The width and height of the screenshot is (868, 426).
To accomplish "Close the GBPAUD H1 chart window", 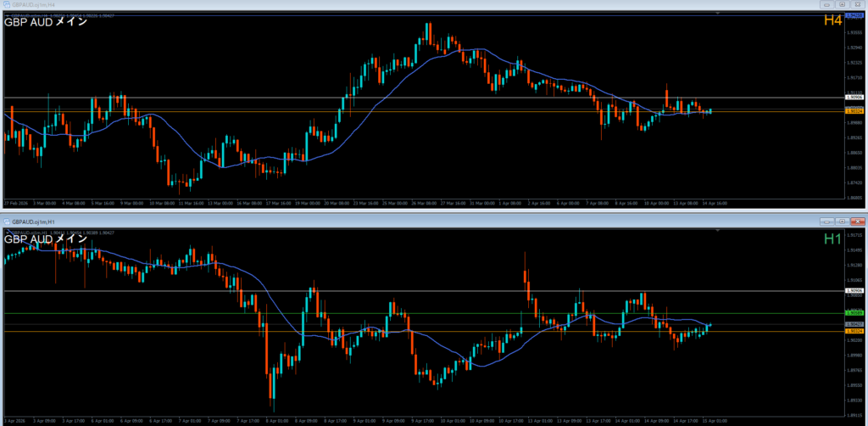I will tap(858, 221).
